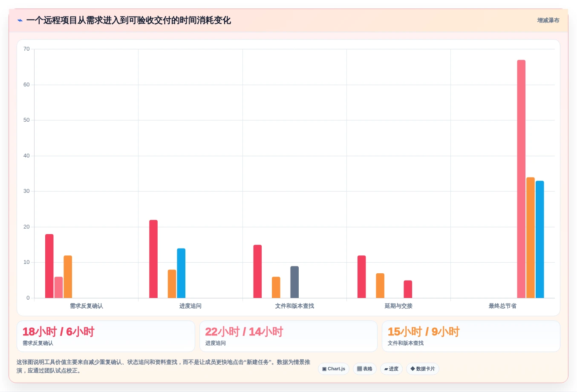
Task: Click the orange 12 bar in 需求反复确认
Action: pos(68,277)
